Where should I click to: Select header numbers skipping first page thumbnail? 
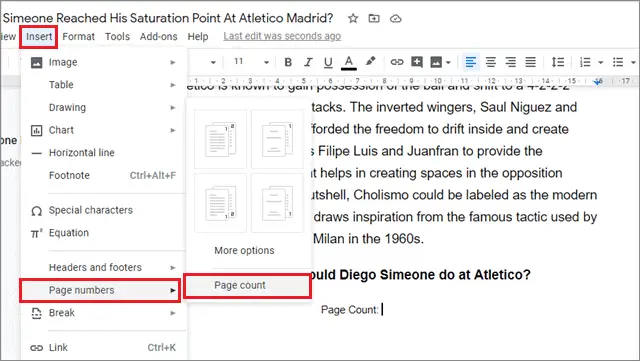point(277,139)
